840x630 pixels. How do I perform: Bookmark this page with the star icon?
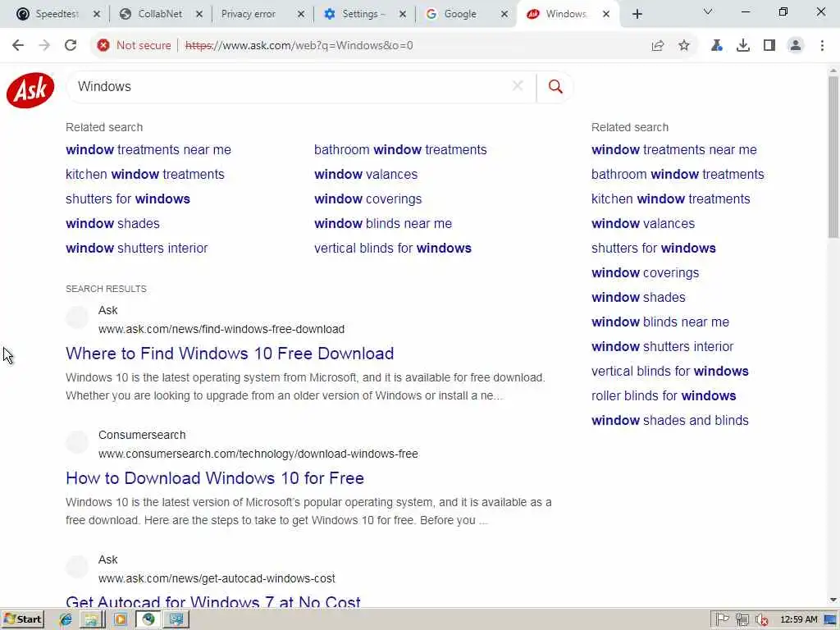[x=684, y=46]
